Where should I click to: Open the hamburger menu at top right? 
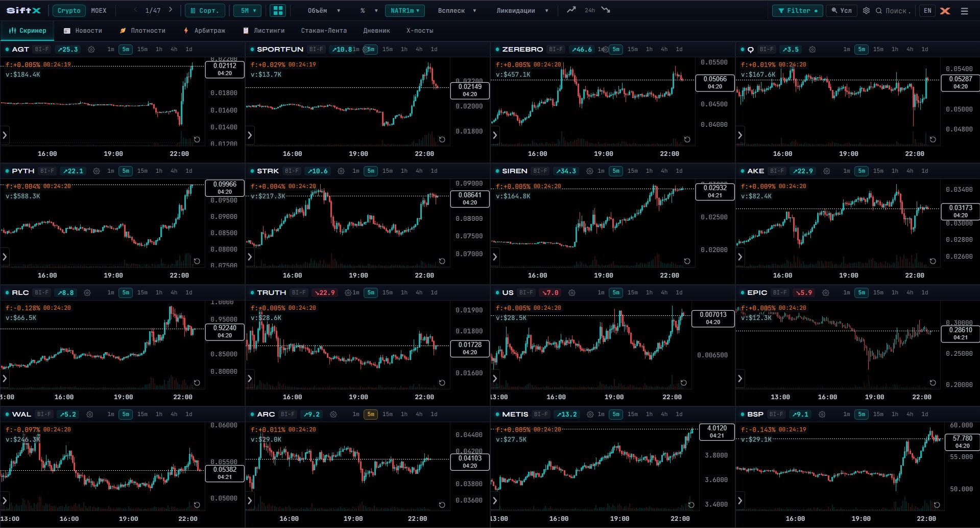pos(965,11)
